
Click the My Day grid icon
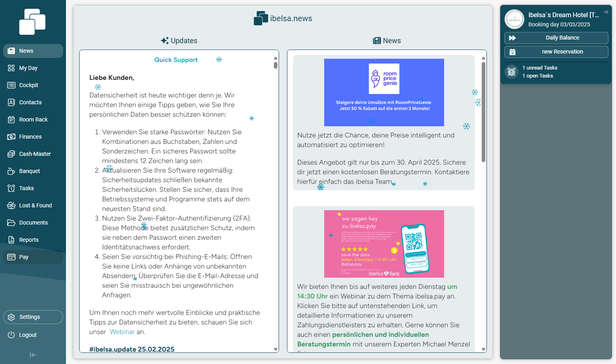pyautogui.click(x=11, y=68)
